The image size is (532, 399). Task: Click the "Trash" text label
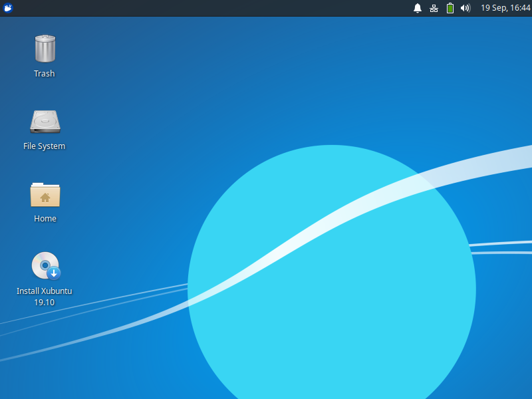45,74
